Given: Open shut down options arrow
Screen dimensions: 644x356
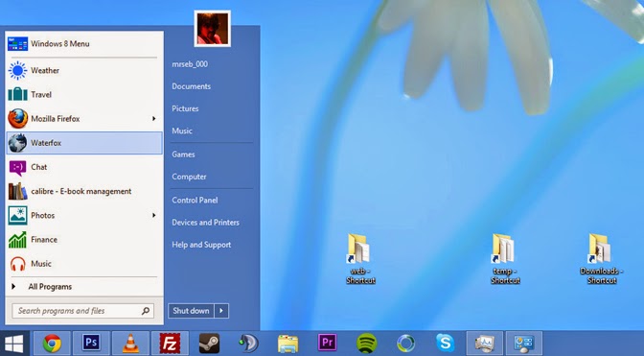Looking at the screenshot, I should pyautogui.click(x=221, y=311).
